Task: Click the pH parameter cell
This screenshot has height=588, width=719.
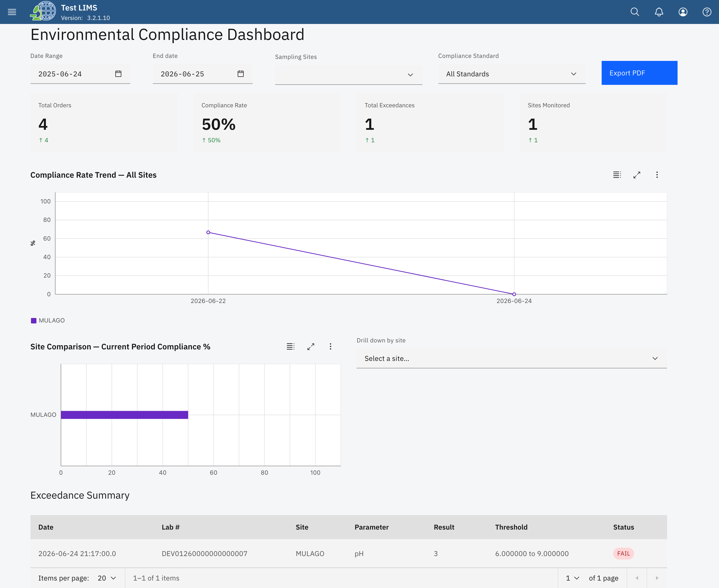Action: (359, 554)
